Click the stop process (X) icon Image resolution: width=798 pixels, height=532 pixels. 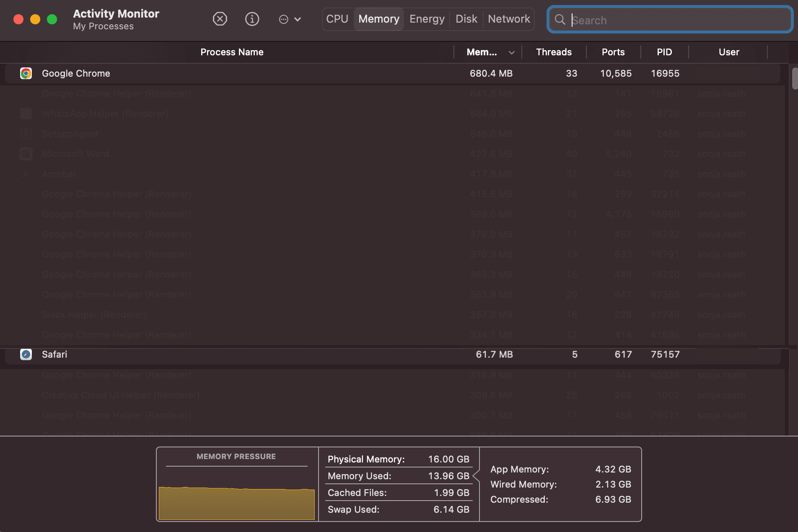(220, 19)
